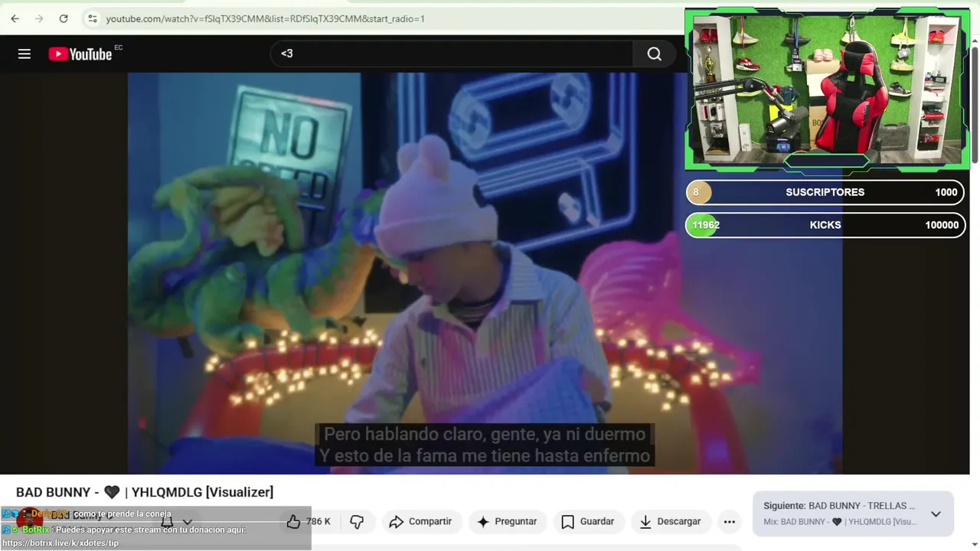Click the botrix.live tip link in chat
Screen dimensions: 980x551
[x=60, y=543]
